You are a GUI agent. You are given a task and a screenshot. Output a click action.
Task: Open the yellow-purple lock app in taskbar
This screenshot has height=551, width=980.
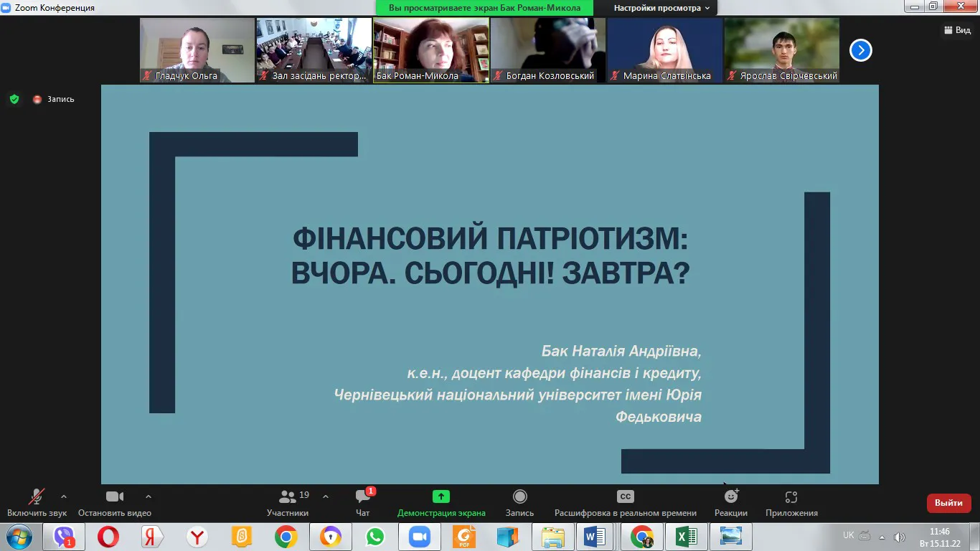(331, 537)
